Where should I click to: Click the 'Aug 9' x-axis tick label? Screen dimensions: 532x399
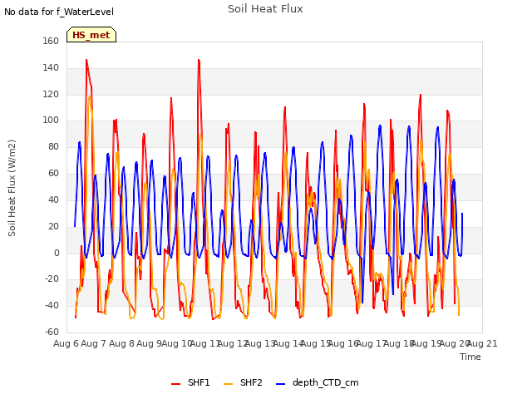(149, 343)
